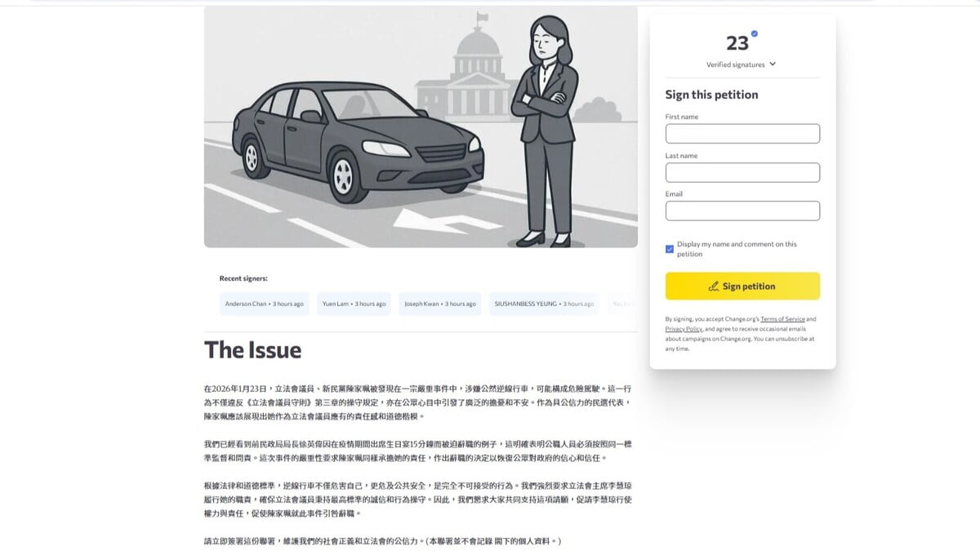
Task: Click The Issue heading
Action: [x=252, y=350]
